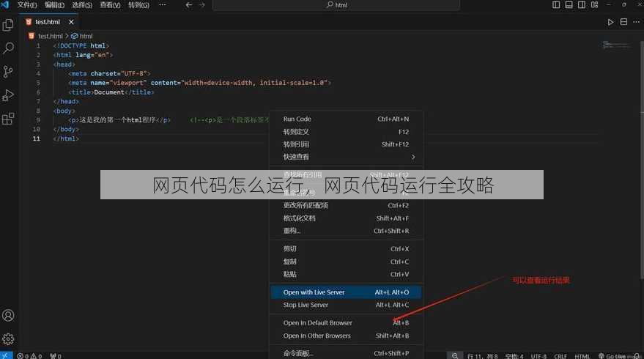Choose 转到引用 in context menu
Viewport: 644px width, 359px height.
[346, 144]
